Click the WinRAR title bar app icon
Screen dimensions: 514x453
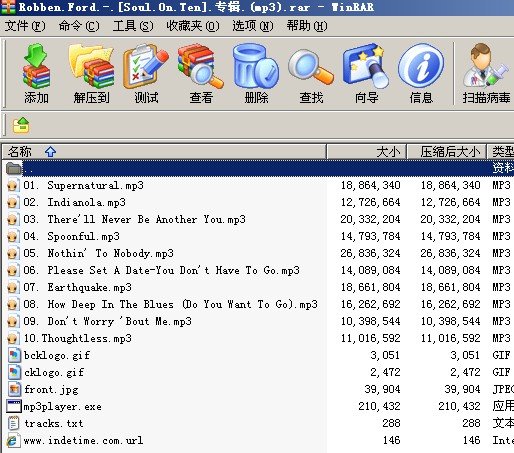[8, 7]
